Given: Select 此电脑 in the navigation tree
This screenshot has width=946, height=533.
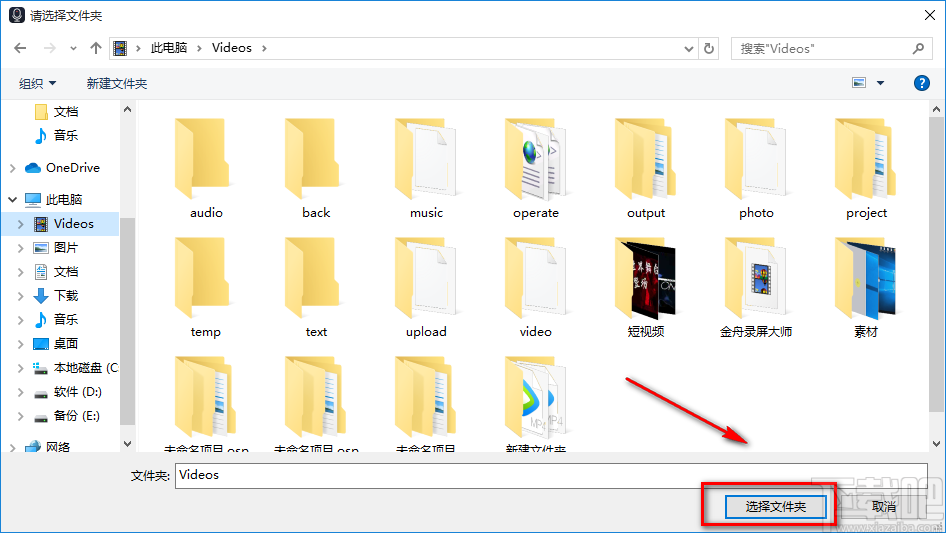Looking at the screenshot, I should (x=54, y=199).
